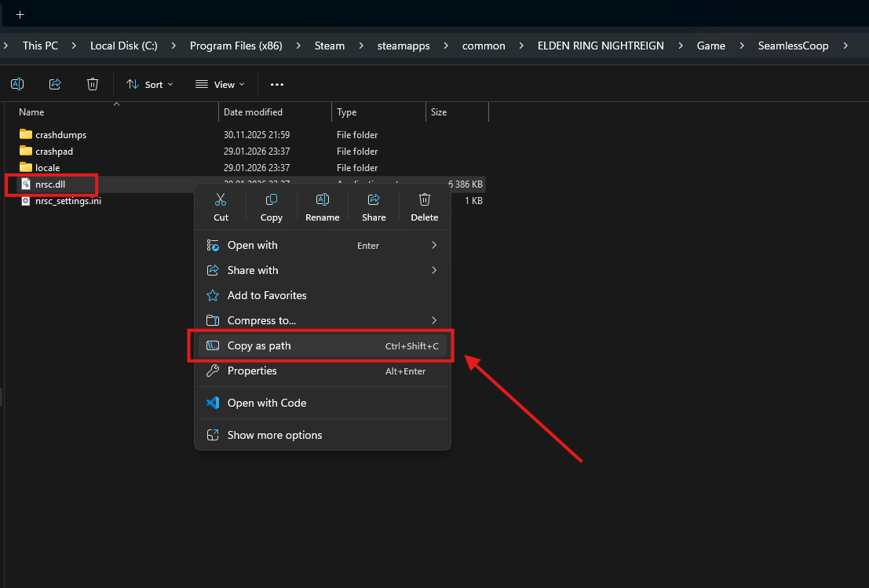Click the three-dot See more toolbar button
Image resolution: width=869 pixels, height=588 pixels.
tap(277, 84)
